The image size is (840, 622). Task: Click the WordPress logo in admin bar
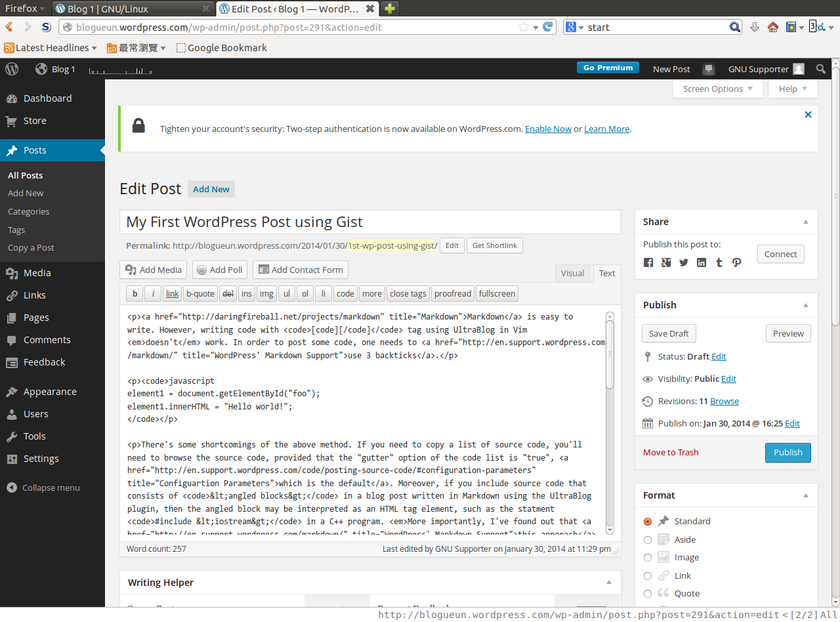tap(12, 69)
